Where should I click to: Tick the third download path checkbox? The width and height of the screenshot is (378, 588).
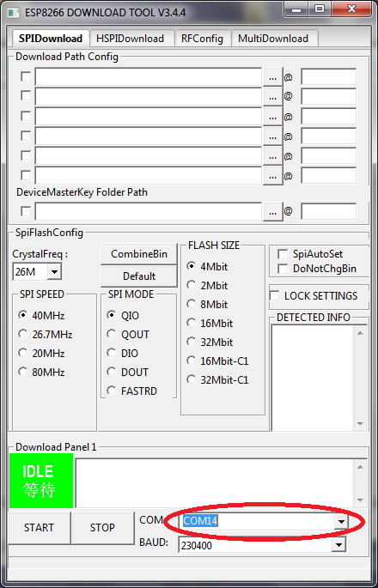26,116
